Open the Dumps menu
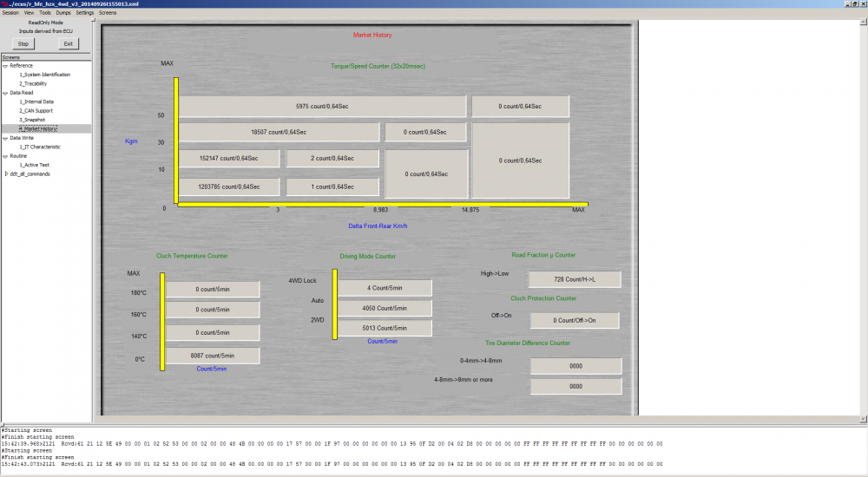868x477 pixels. tap(63, 13)
